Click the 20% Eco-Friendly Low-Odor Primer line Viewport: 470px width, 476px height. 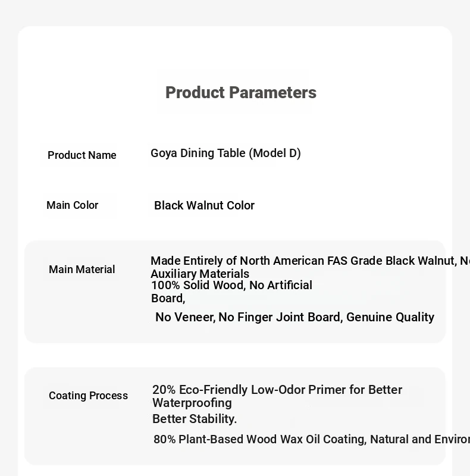click(x=277, y=390)
